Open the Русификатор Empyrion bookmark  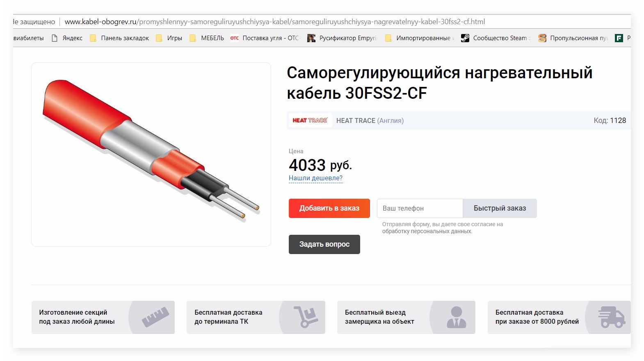pos(342,38)
